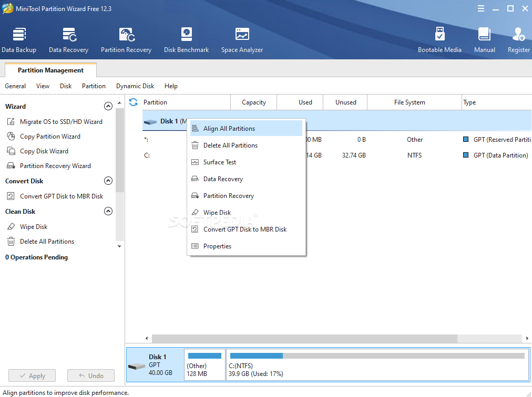The image size is (532, 397).
Task: Sort by the Unused column header
Action: tap(345, 102)
